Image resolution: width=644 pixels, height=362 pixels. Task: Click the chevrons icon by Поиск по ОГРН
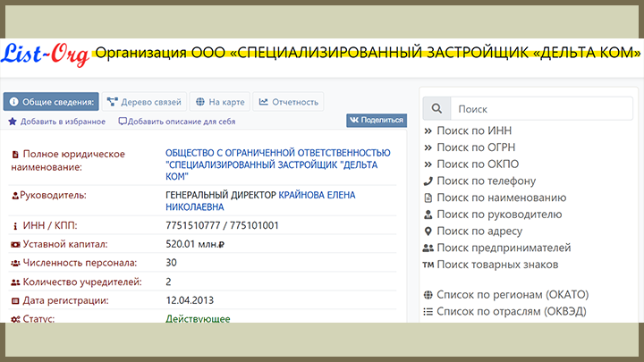click(428, 147)
